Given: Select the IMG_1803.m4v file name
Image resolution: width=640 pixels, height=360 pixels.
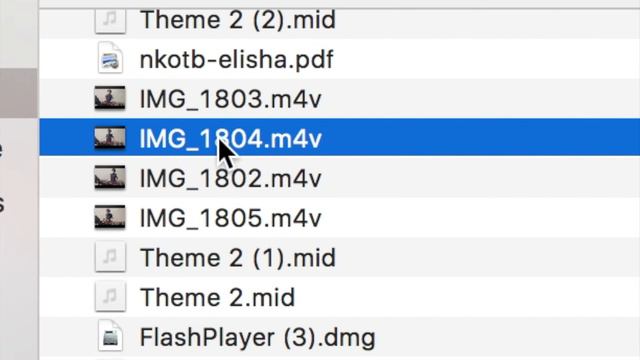Looking at the screenshot, I should [x=231, y=99].
